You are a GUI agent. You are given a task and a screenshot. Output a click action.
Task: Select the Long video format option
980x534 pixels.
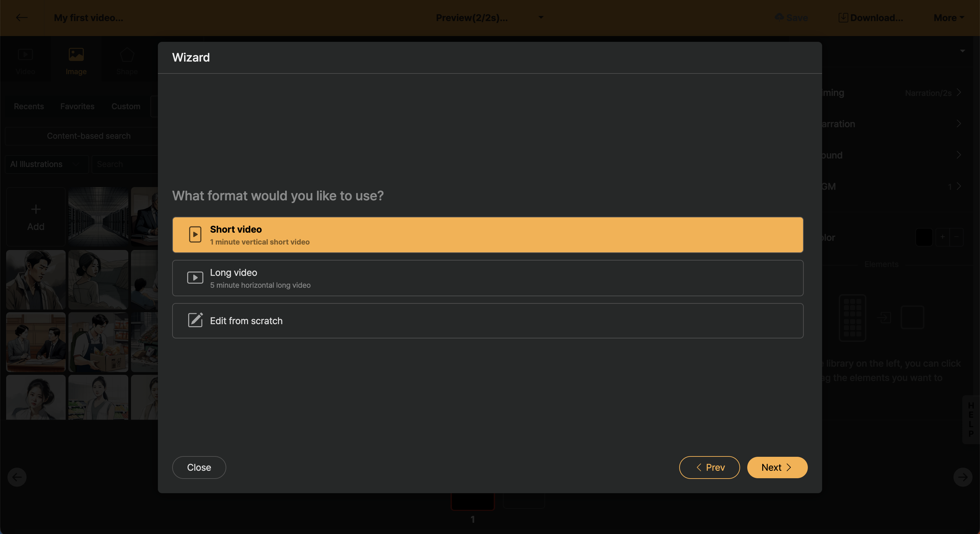click(x=488, y=278)
